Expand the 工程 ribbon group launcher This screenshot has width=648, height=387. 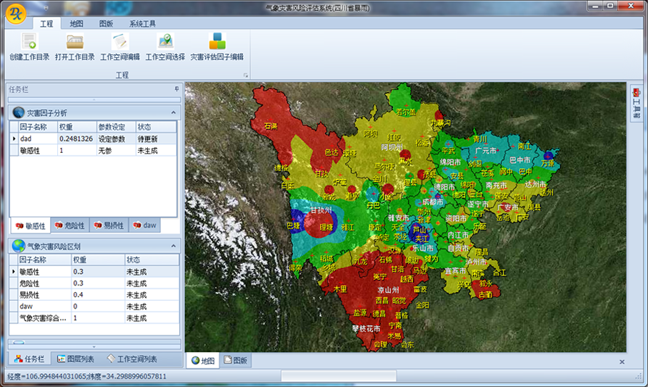tap(245, 75)
